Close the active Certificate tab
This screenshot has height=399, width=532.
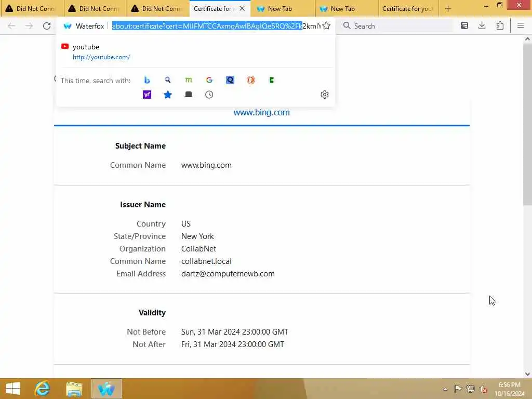point(242,8)
